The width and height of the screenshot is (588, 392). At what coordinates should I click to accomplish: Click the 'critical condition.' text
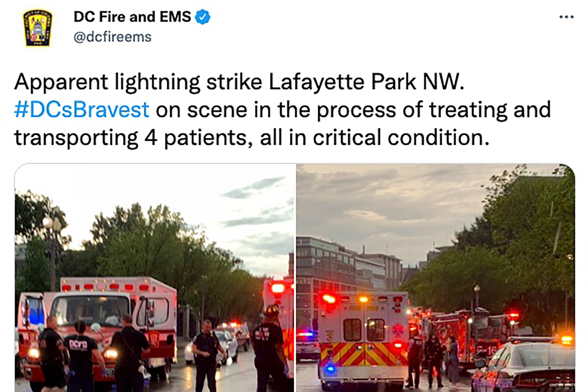pyautogui.click(x=401, y=137)
